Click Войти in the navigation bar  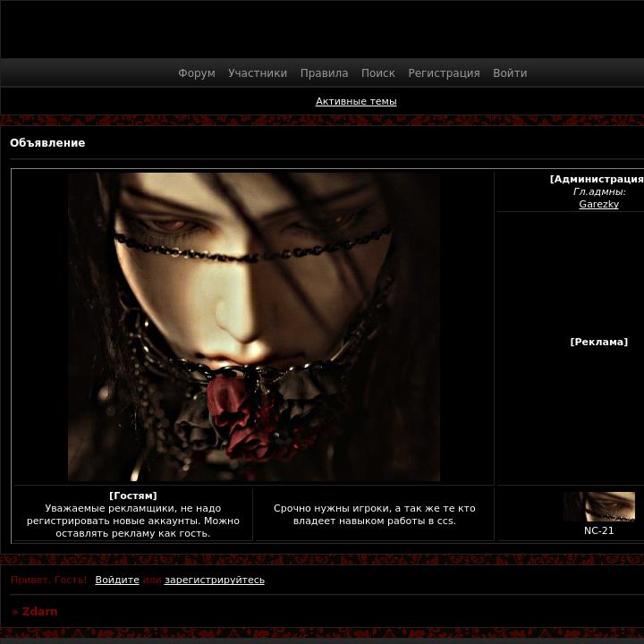(510, 73)
